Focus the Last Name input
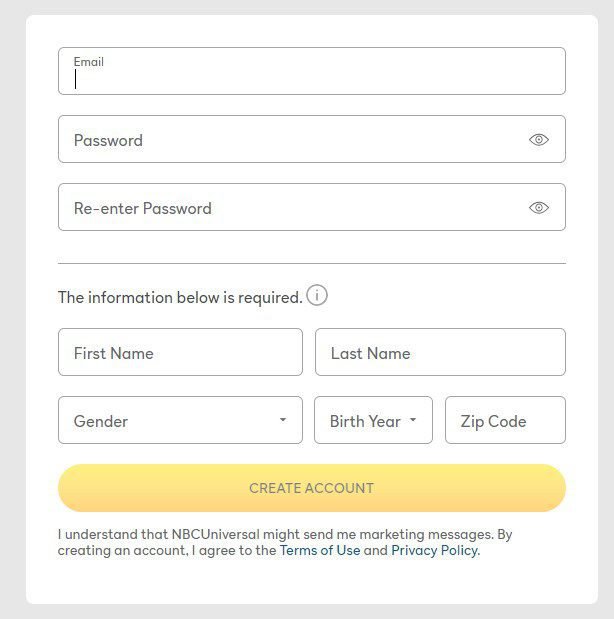Image resolution: width=614 pixels, height=619 pixels. tap(440, 353)
